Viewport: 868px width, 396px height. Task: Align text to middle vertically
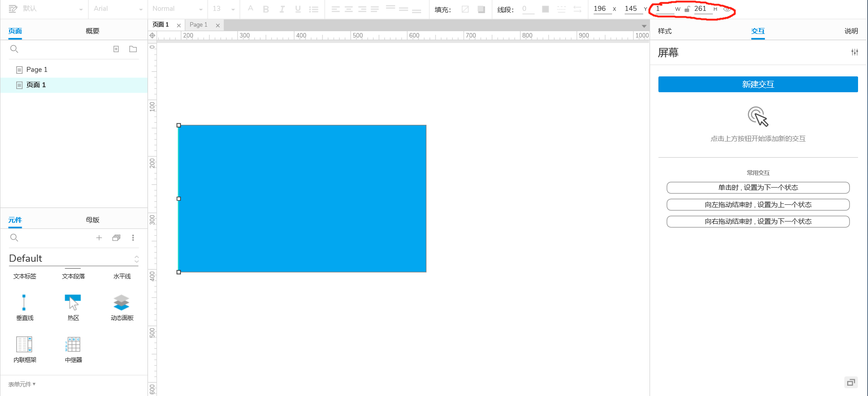[403, 9]
